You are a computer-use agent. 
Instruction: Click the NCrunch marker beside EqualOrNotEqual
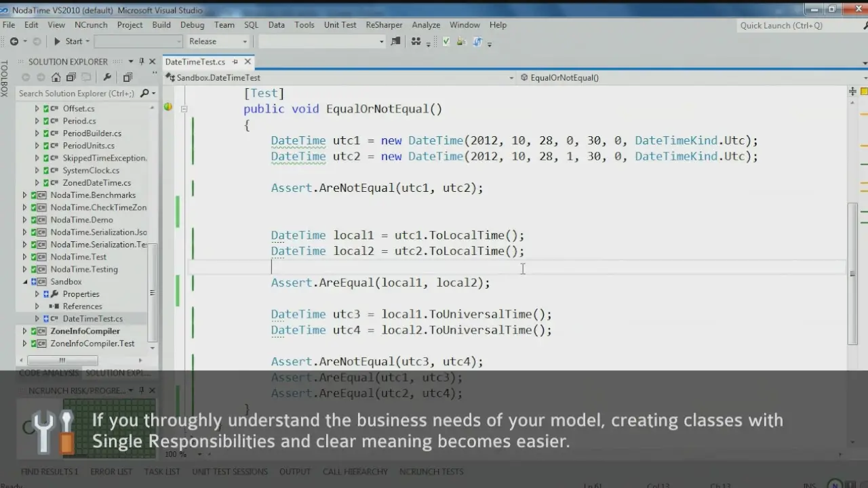(167, 106)
